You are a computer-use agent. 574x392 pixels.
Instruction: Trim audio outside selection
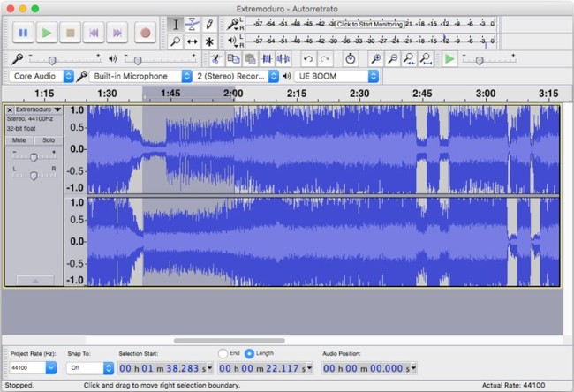(267, 59)
